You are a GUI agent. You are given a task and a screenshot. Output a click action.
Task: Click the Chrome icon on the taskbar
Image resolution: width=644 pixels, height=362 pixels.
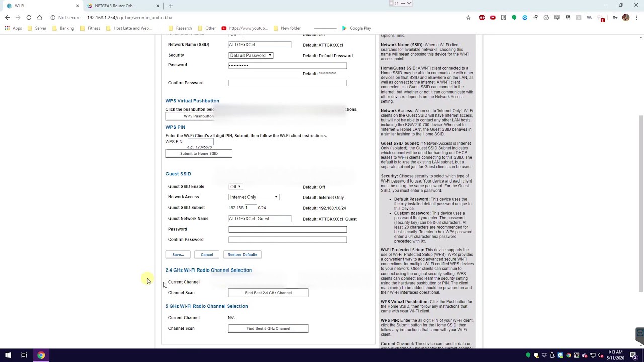coord(41,355)
